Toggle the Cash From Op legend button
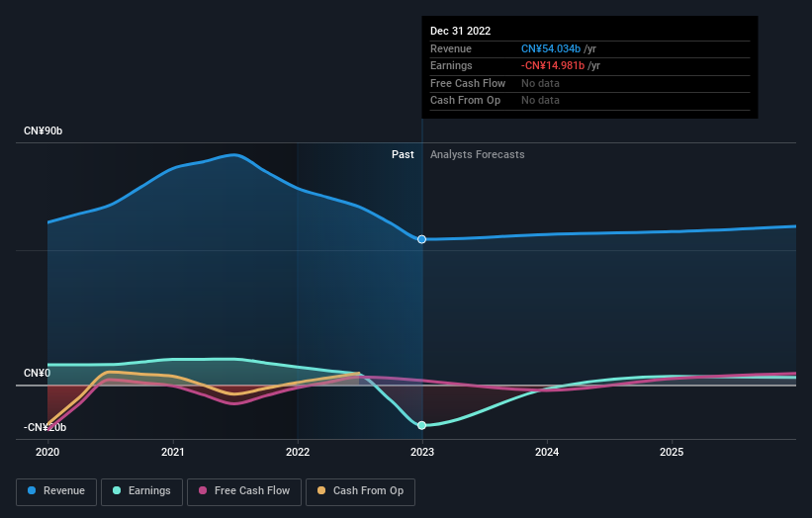This screenshot has height=518, width=812. click(360, 491)
